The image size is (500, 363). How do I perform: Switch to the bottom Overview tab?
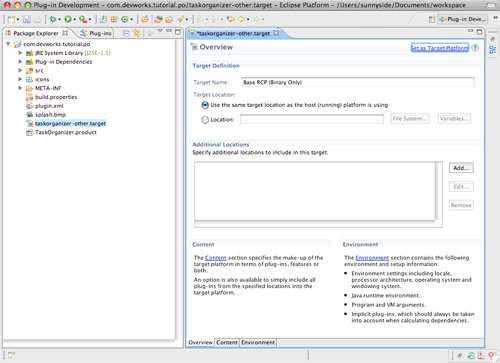click(200, 342)
